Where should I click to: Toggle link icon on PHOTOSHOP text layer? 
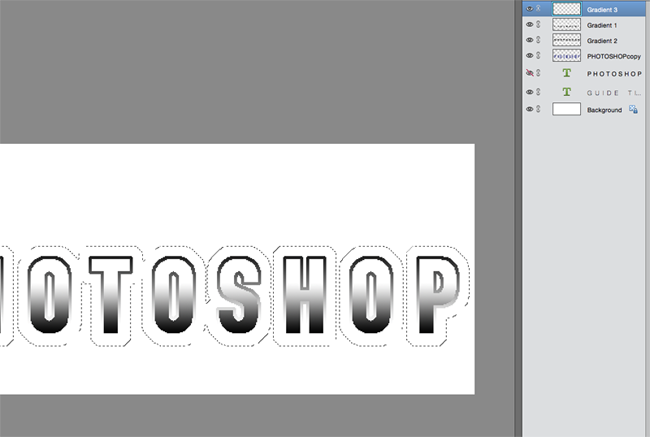(538, 73)
